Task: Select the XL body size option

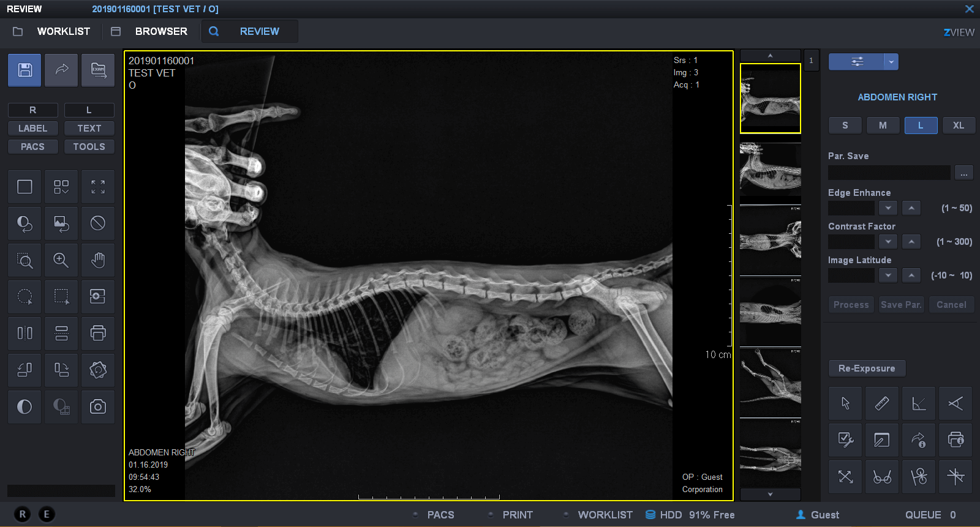Action: pyautogui.click(x=959, y=125)
